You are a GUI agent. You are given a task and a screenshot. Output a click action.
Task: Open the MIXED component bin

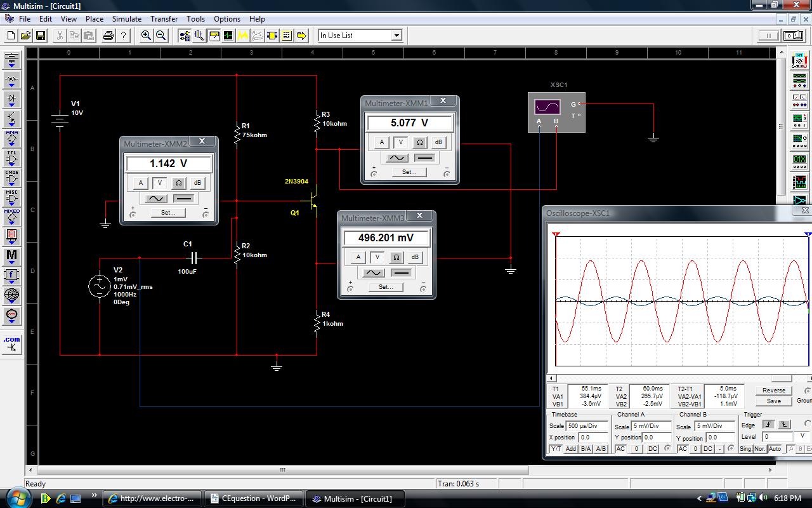pos(12,217)
